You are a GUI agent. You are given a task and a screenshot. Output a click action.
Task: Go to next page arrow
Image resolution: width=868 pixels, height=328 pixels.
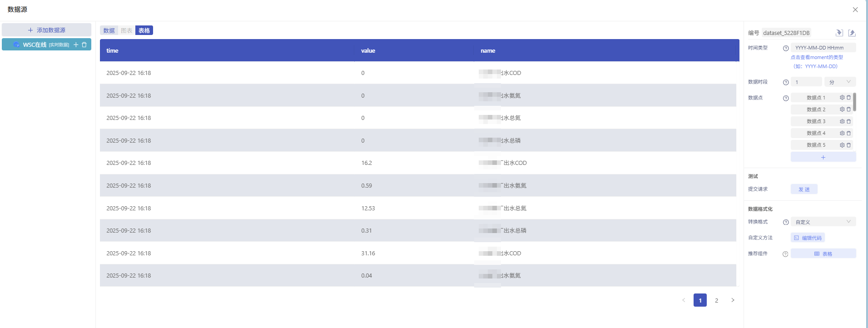point(733,300)
